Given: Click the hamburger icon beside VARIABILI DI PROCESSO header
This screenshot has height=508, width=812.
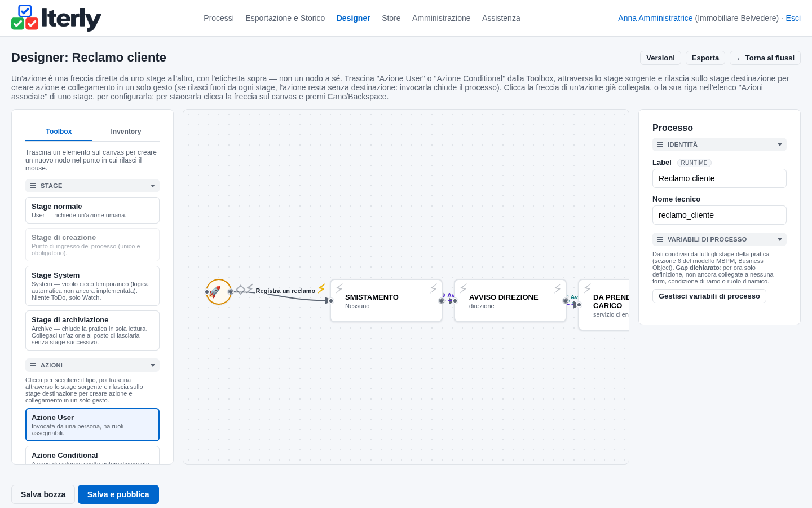Looking at the screenshot, I should pyautogui.click(x=660, y=239).
